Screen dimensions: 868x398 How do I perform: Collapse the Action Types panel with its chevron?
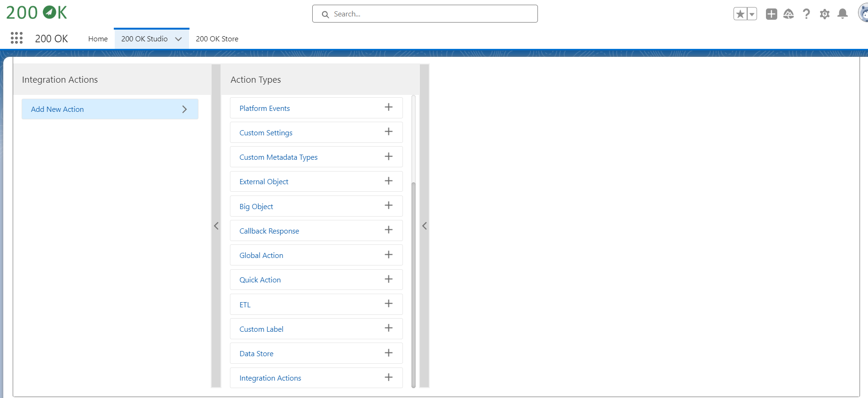click(x=425, y=226)
